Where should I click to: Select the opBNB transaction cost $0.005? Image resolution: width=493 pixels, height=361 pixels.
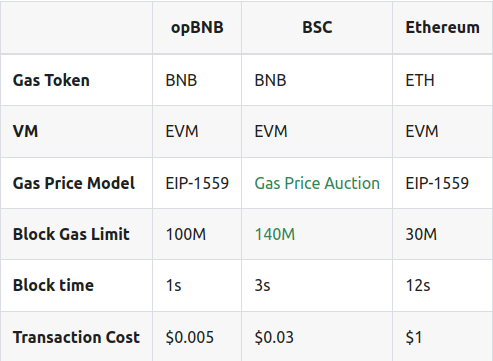point(189,337)
